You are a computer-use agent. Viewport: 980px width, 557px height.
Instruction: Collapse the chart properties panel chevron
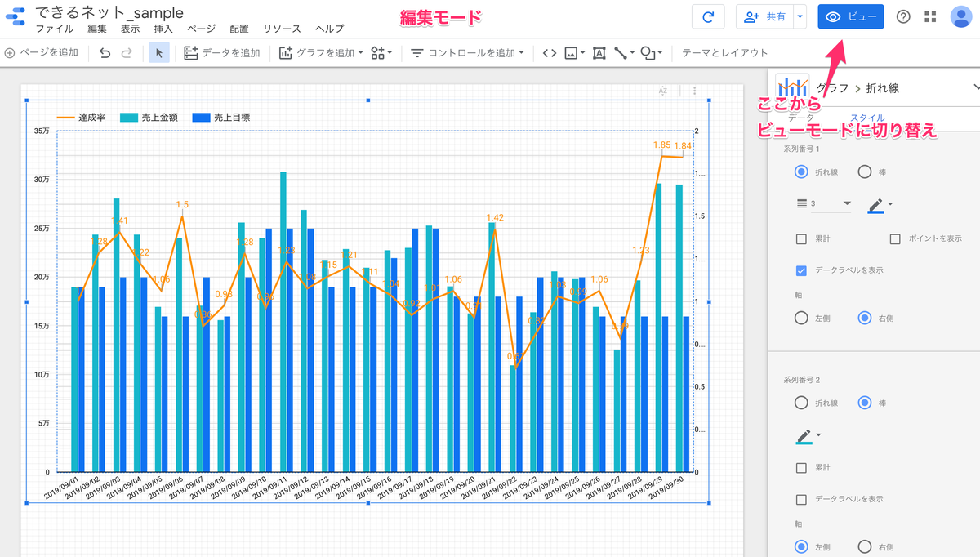tap(975, 87)
